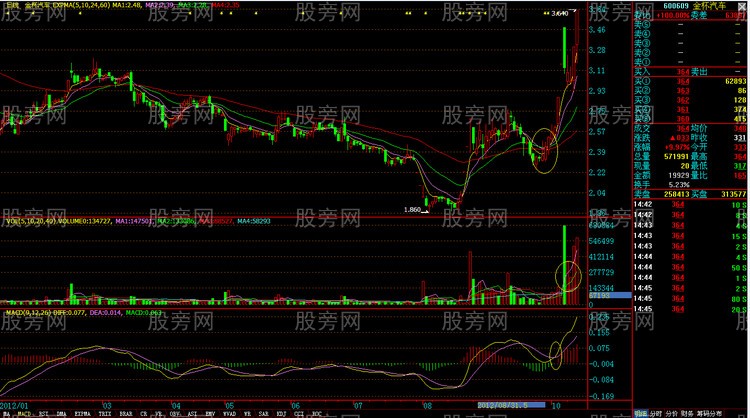
Task: Click the 14:42 trade row with 10 S
Action: click(690, 205)
